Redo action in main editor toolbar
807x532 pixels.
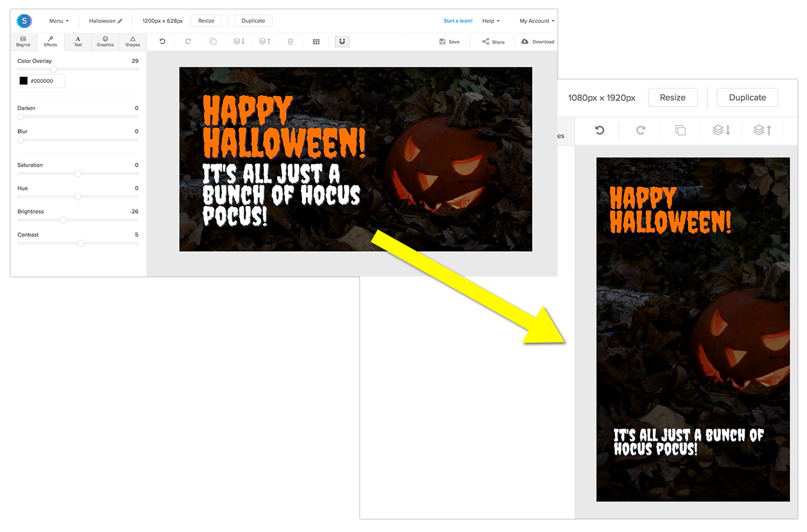coord(188,42)
